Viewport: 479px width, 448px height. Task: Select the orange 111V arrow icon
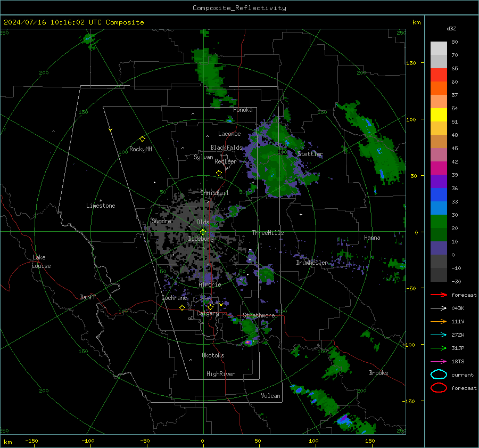pyautogui.click(x=439, y=321)
